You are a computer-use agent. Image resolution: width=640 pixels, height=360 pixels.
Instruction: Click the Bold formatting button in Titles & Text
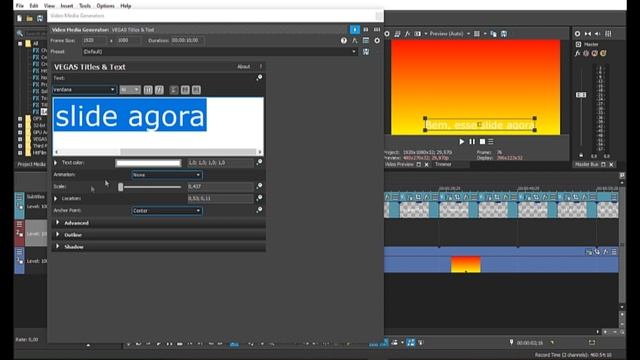click(x=148, y=90)
